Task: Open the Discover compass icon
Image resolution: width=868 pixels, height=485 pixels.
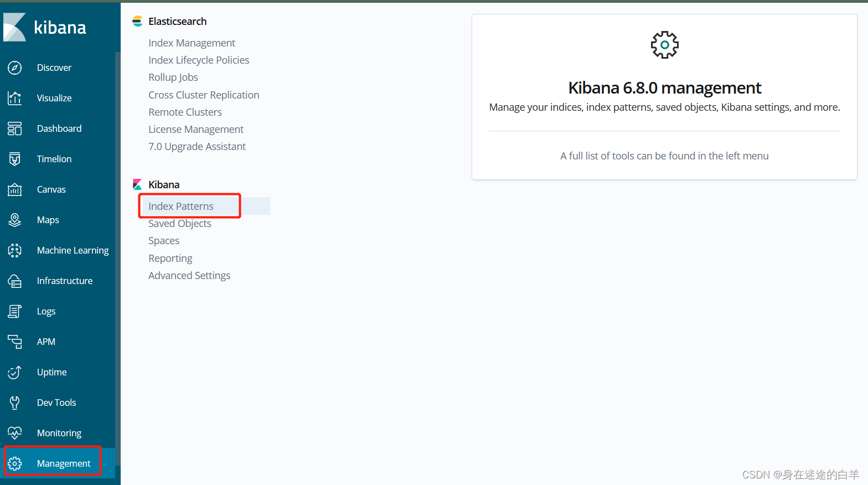Action: 15,68
